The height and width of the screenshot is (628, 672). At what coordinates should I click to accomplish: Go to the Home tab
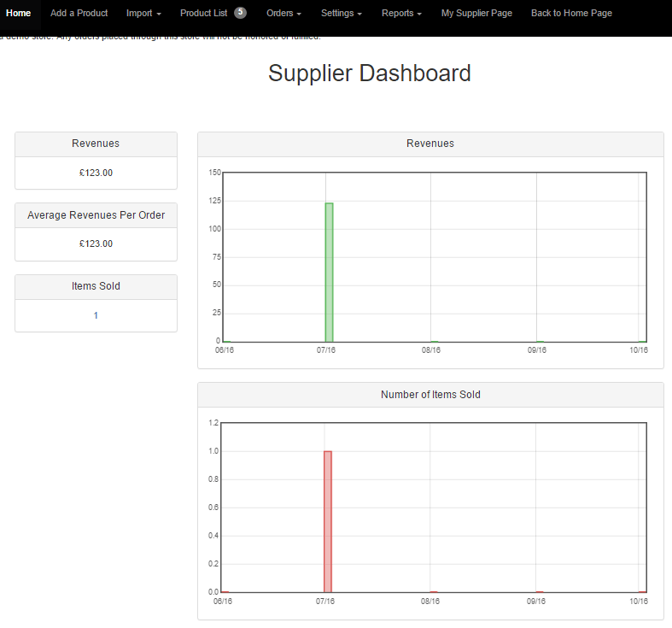(x=19, y=14)
